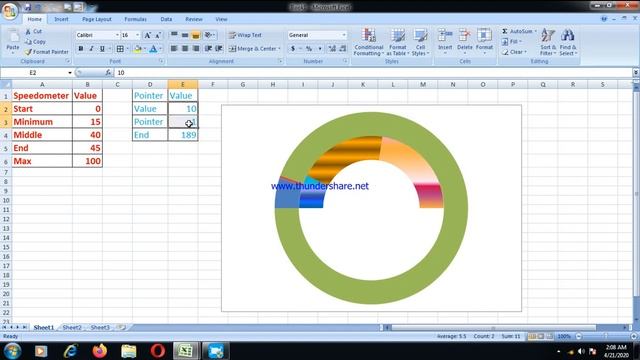The height and width of the screenshot is (360, 640).
Task: Apply accounting dollar format
Action: [293, 49]
